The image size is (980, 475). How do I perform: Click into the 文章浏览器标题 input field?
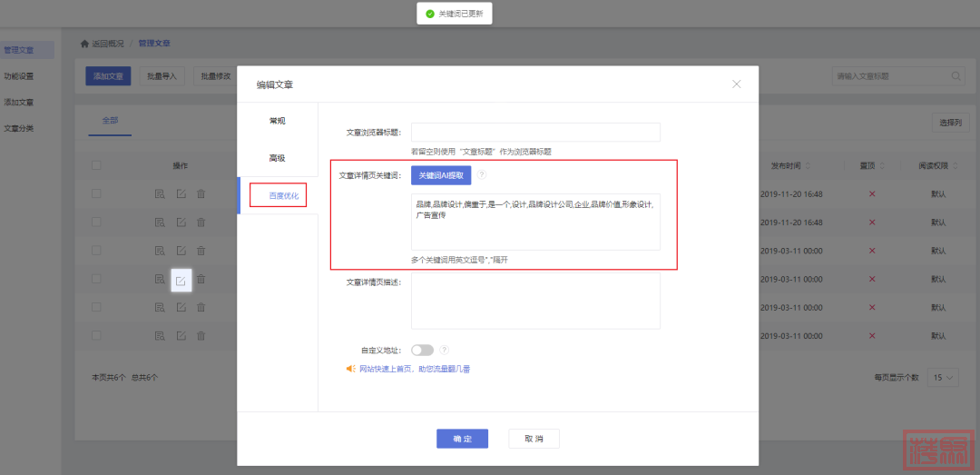[x=535, y=133]
